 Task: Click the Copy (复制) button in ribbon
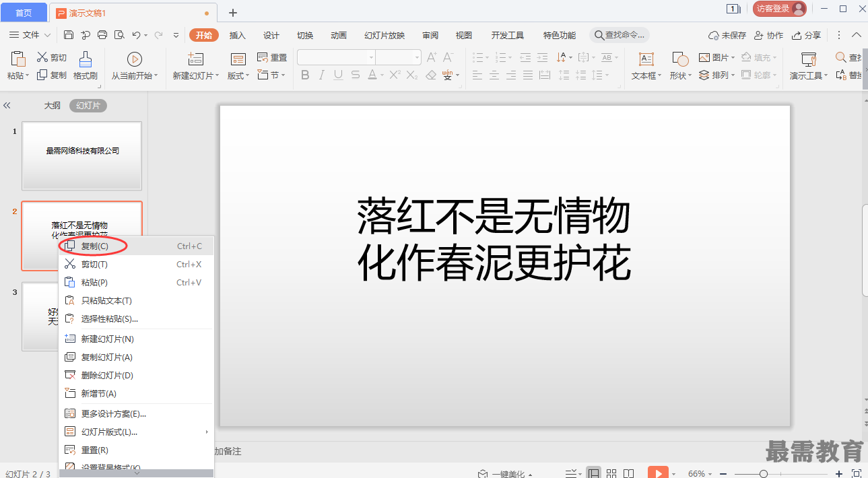pyautogui.click(x=52, y=75)
